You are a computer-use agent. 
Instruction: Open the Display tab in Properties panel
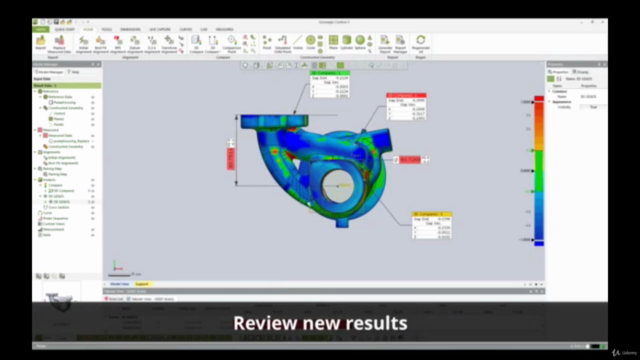581,72
